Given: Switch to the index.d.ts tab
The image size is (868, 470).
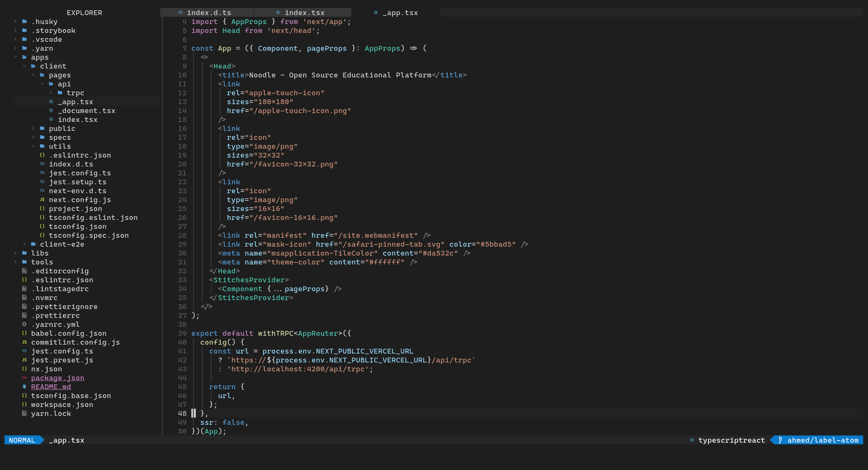Looking at the screenshot, I should (207, 13).
